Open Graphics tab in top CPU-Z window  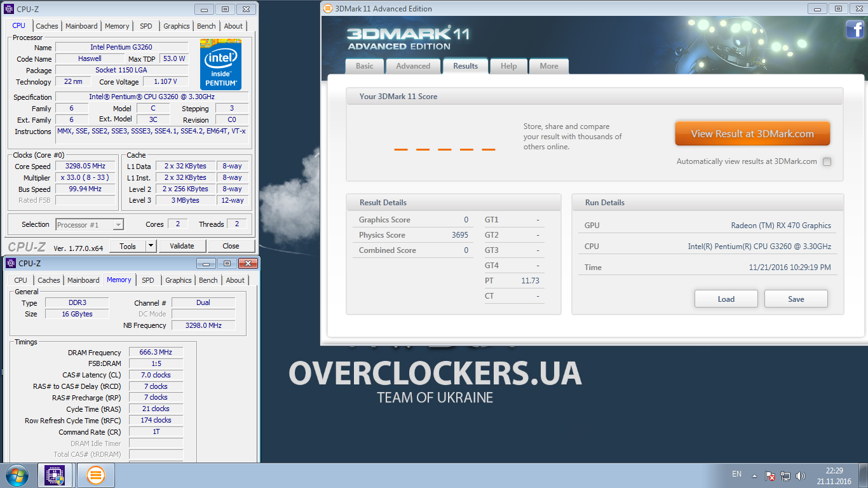point(177,26)
